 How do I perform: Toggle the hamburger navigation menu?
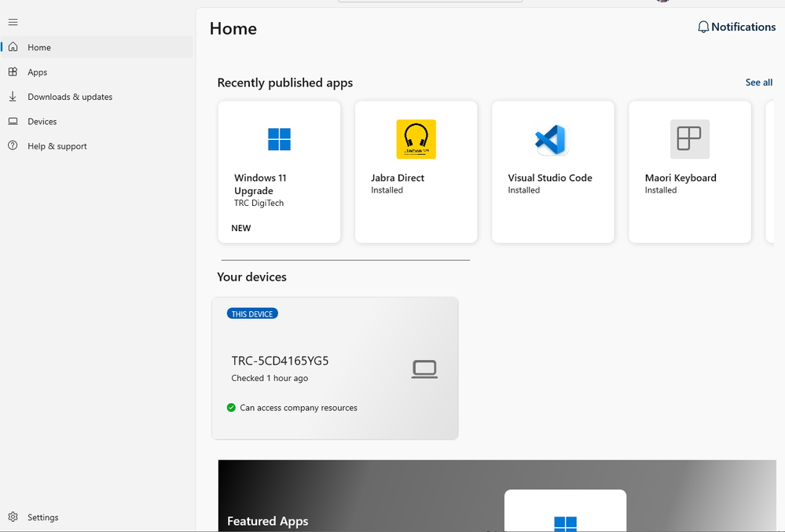(13, 22)
